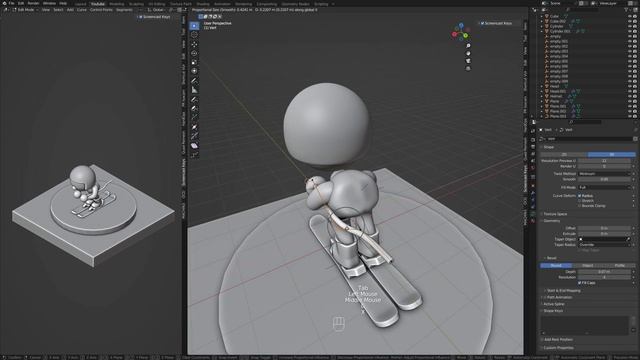Hide Head object via eye icon
Screen dimensions: 640x360
point(630,86)
